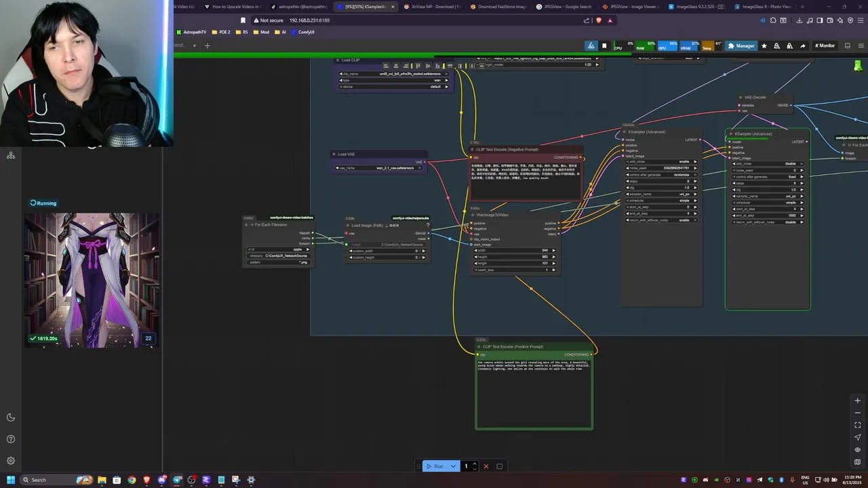Switch to the ImageGlass 9 Photo Viewer tab
The height and width of the screenshot is (488, 868).
[x=764, y=7]
